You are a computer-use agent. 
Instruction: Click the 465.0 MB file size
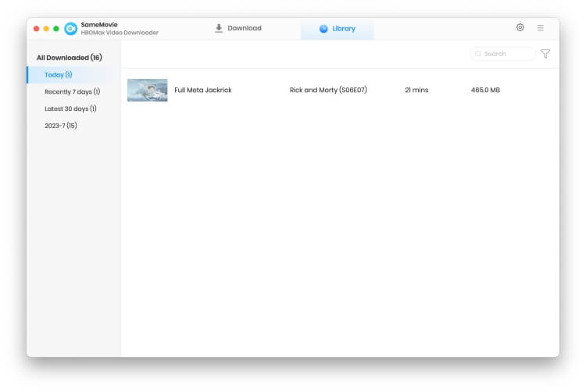click(x=485, y=90)
